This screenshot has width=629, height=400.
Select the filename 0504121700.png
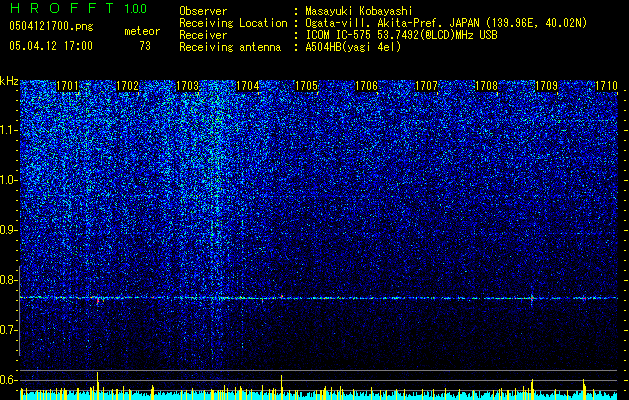(51, 26)
